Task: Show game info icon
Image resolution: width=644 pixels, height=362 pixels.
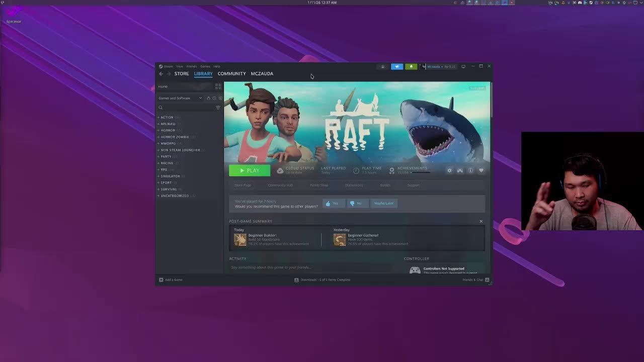Action: pyautogui.click(x=470, y=170)
